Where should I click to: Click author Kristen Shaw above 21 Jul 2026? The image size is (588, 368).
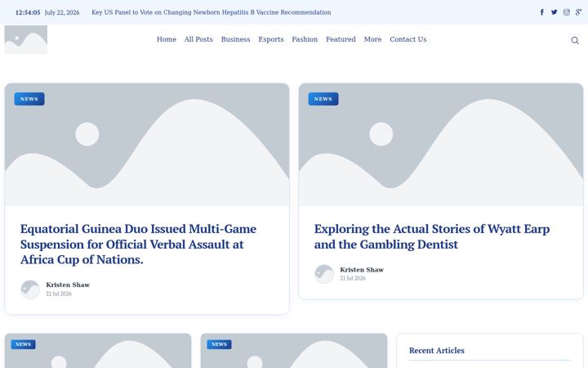(362, 270)
